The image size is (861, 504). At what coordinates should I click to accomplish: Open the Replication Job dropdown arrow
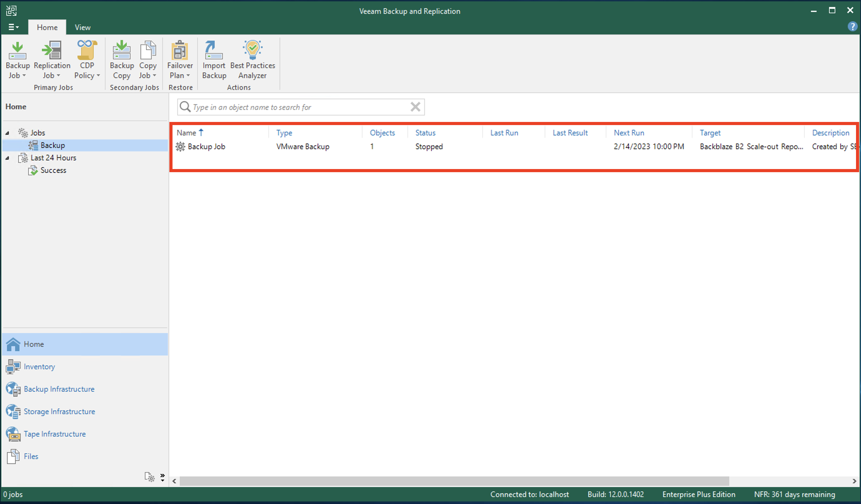tap(58, 75)
